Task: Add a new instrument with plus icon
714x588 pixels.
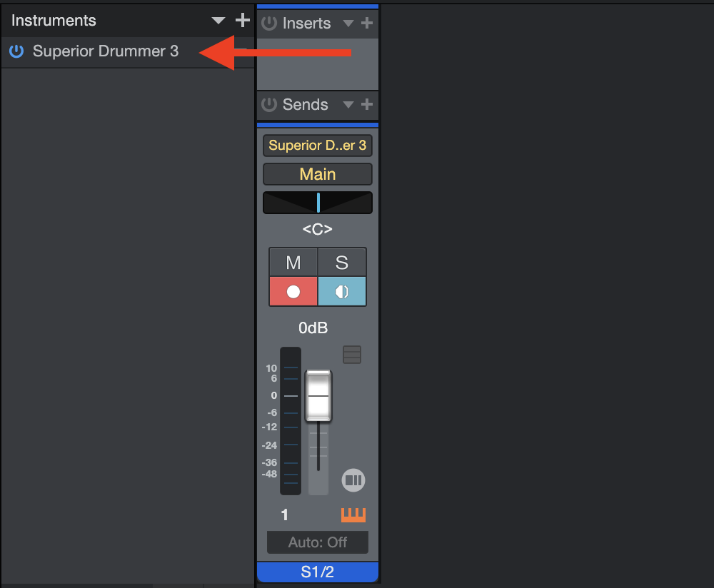Action: [242, 20]
